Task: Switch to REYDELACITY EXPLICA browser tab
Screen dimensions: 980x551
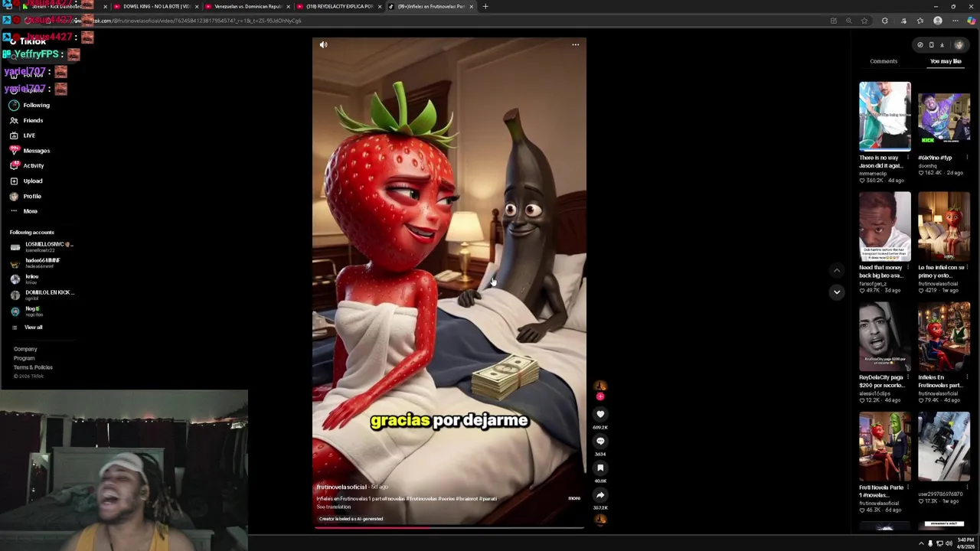Action: tap(338, 6)
